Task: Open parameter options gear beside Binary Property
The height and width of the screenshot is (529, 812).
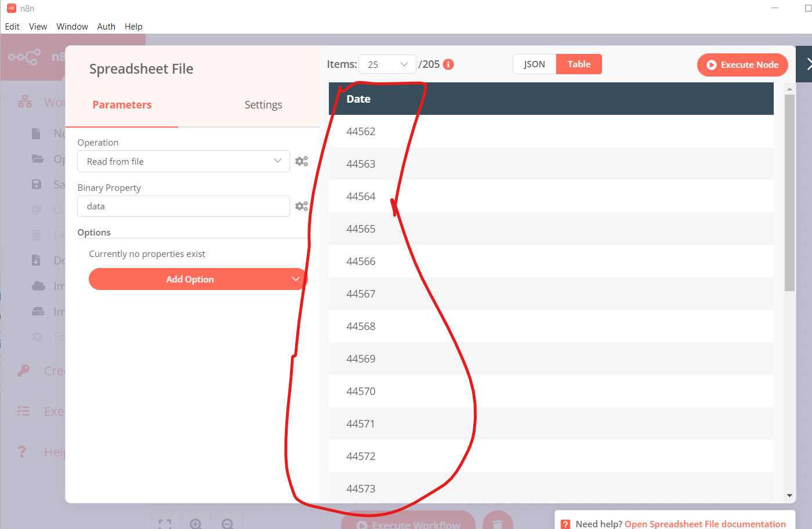Action: [x=302, y=206]
